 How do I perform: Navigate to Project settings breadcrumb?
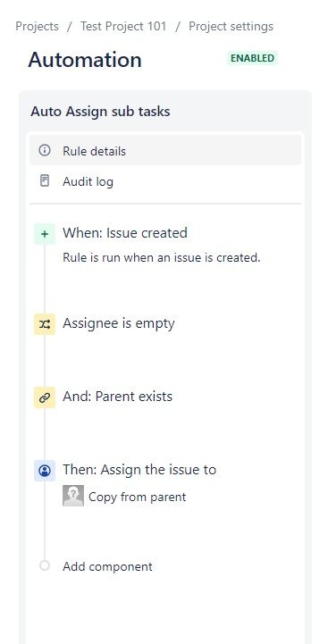pos(231,26)
